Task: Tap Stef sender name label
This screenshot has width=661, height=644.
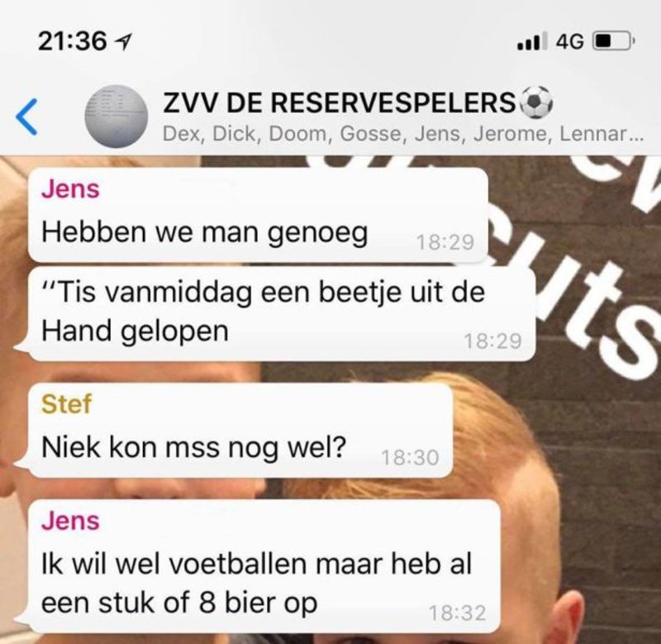Action: [x=66, y=403]
